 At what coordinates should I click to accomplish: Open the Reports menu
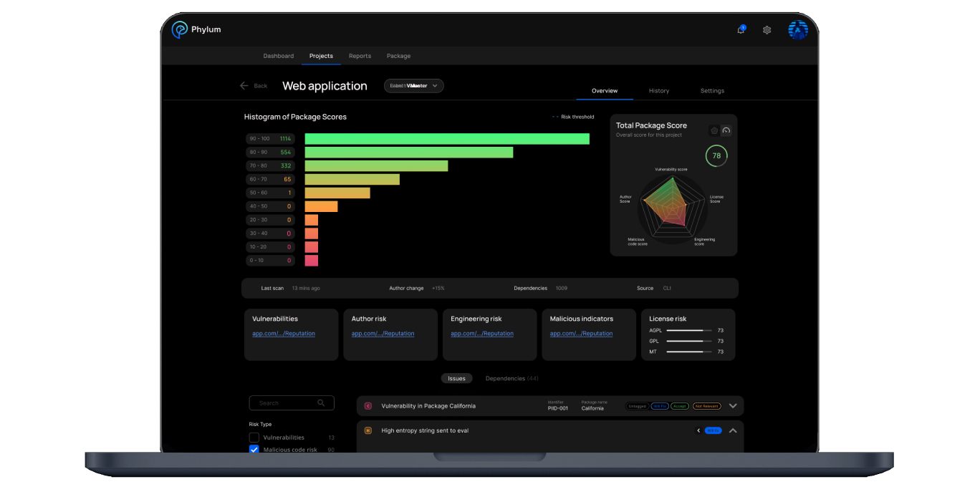(x=360, y=56)
